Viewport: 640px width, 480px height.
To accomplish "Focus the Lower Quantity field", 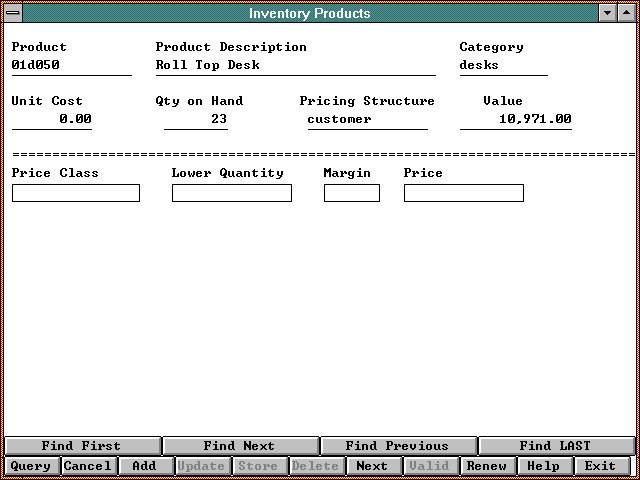I will [231, 193].
